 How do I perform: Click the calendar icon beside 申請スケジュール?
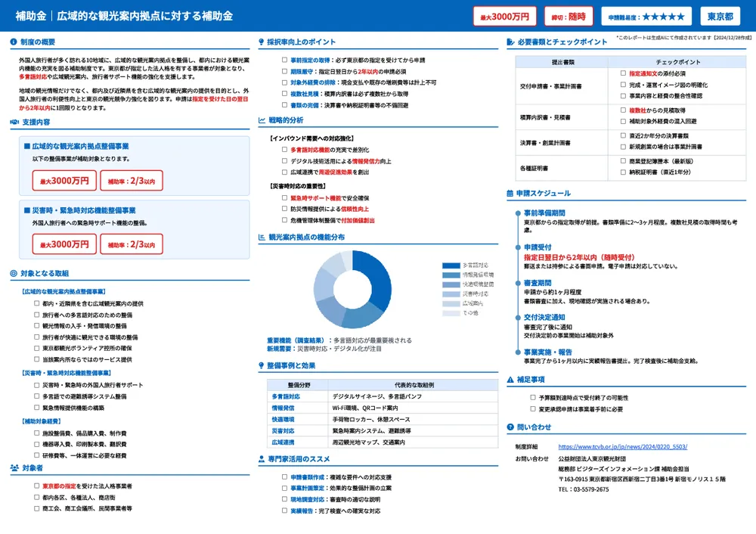(x=510, y=194)
